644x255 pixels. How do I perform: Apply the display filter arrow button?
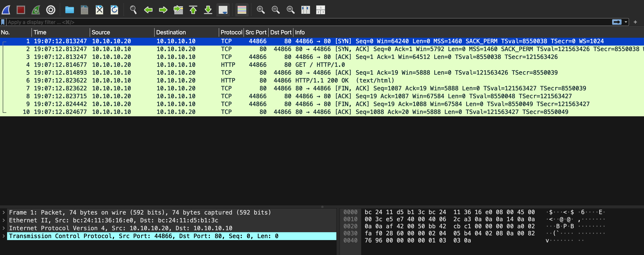[617, 22]
